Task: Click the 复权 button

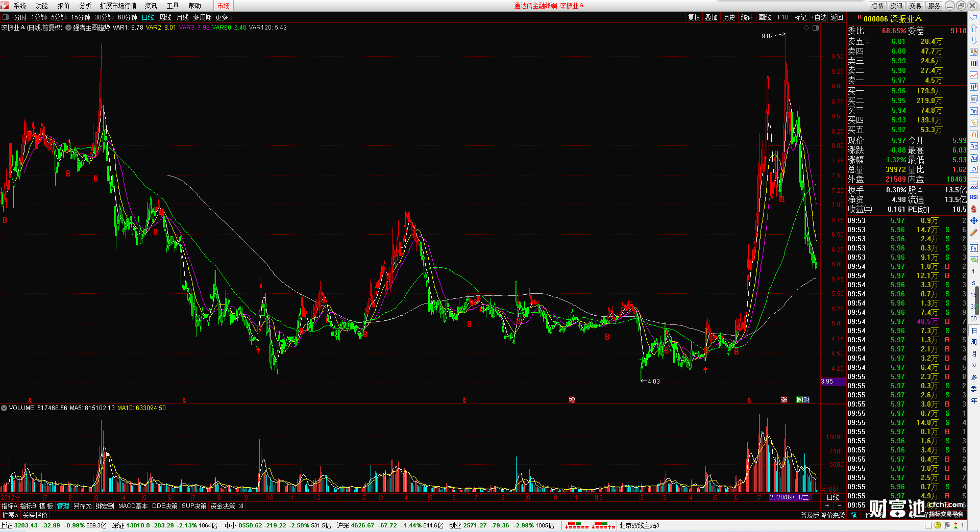Action: point(694,17)
